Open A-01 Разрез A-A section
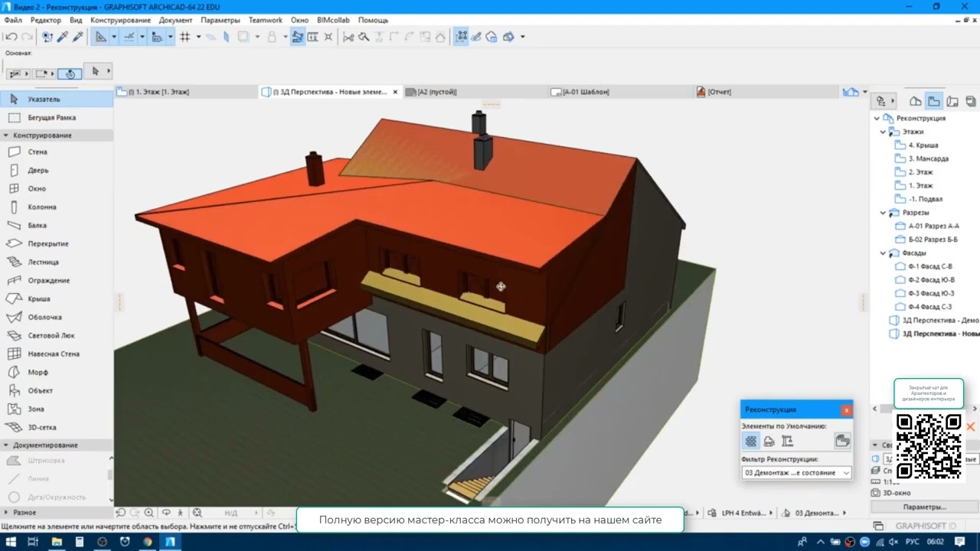This screenshot has width=980, height=551. 933,227
